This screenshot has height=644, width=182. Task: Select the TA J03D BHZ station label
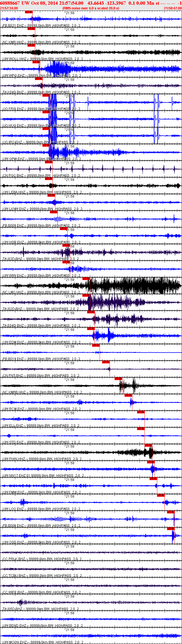tap(41, 259)
